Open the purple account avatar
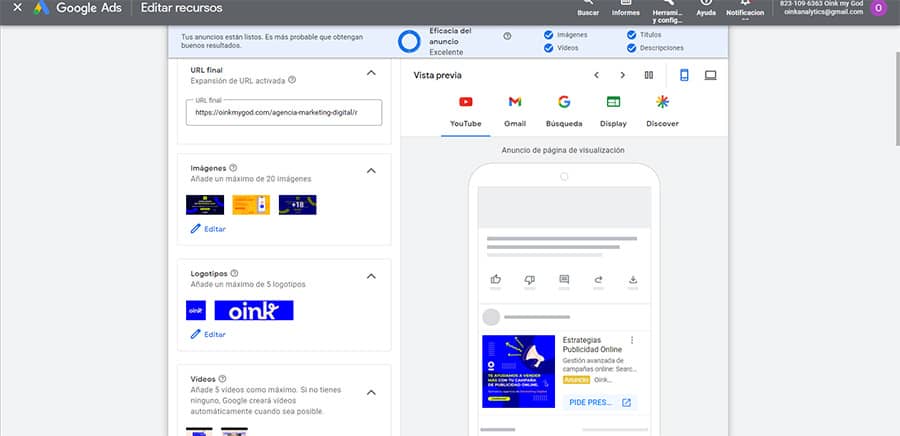This screenshot has width=900, height=436. (878, 8)
